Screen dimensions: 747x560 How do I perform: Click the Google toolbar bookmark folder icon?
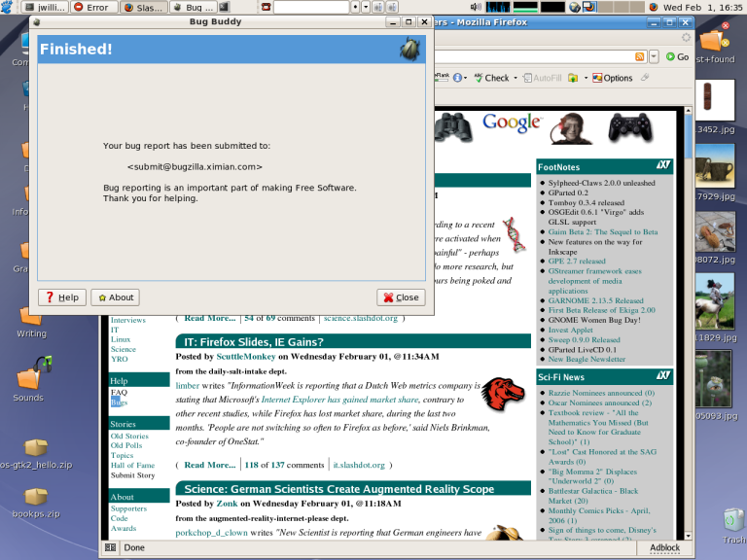coord(573,78)
